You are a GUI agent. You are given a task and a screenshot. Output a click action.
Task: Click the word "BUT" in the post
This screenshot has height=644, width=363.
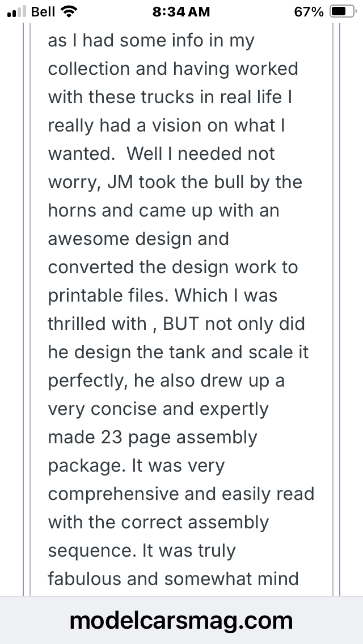coord(181,324)
